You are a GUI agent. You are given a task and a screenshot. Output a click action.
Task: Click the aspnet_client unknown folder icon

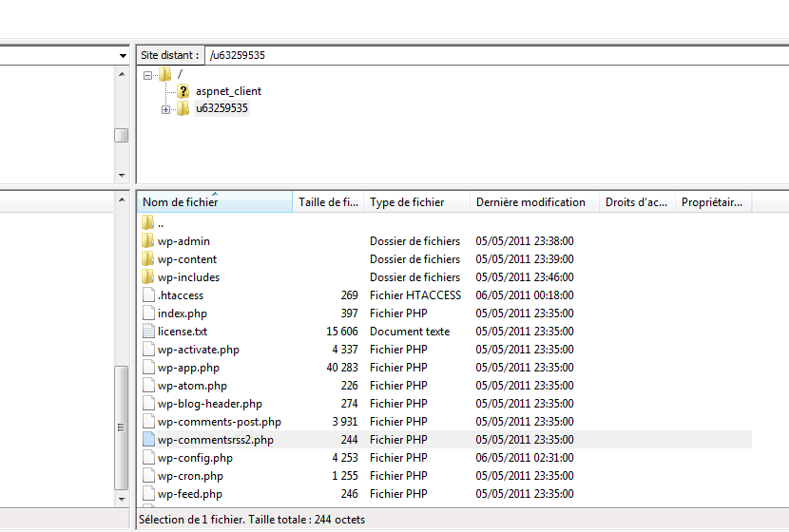click(183, 91)
